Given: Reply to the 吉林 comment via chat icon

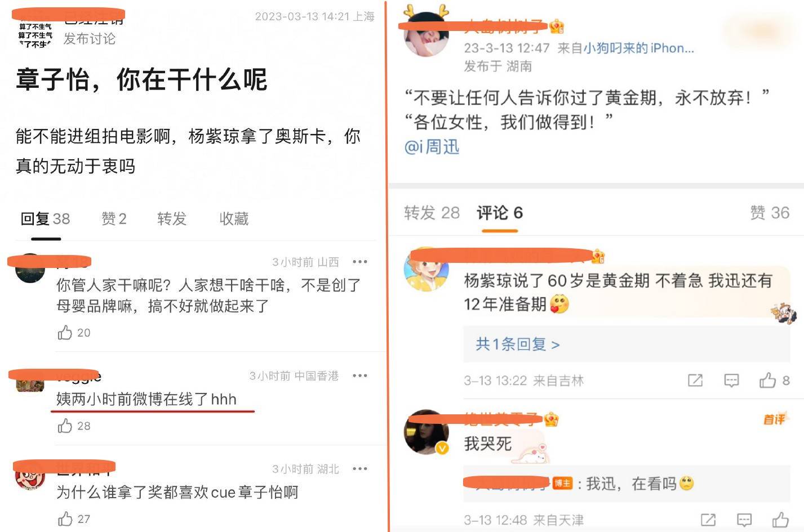Looking at the screenshot, I should 731,381.
